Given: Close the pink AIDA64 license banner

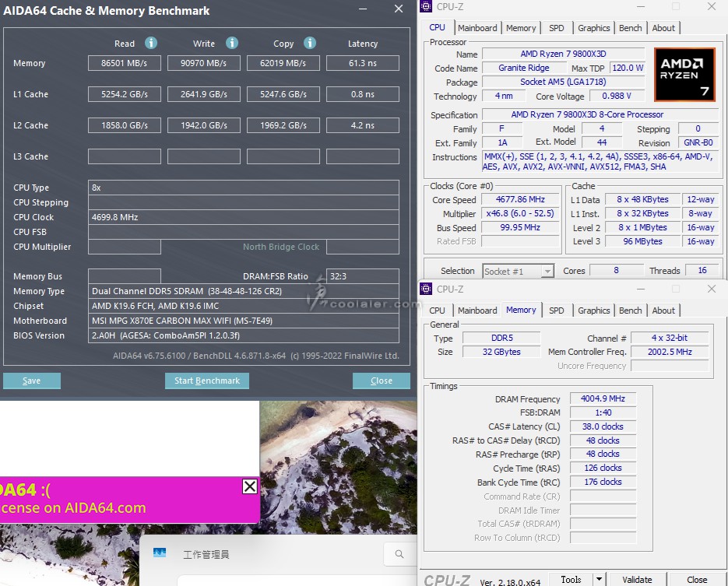Looking at the screenshot, I should click(249, 486).
